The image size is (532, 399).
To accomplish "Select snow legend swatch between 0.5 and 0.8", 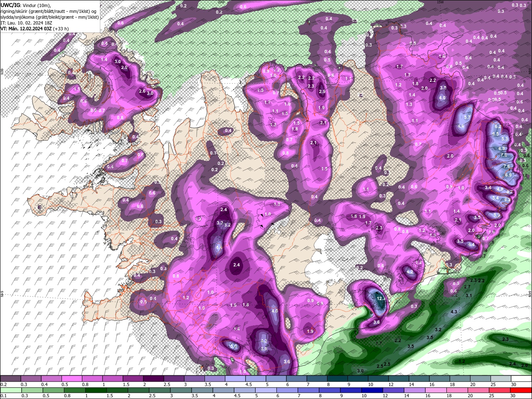I will pos(71,379).
